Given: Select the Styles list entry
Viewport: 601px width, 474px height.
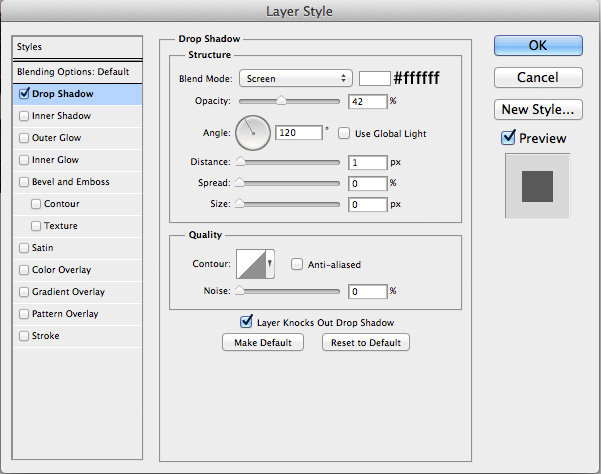Looking at the screenshot, I should click(77, 47).
